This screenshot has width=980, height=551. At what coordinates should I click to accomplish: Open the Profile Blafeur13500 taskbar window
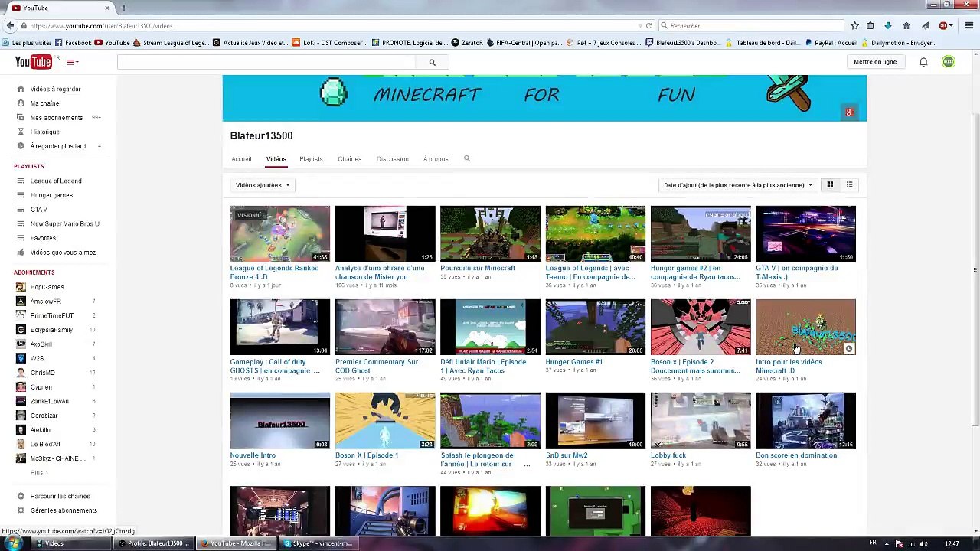(x=155, y=543)
